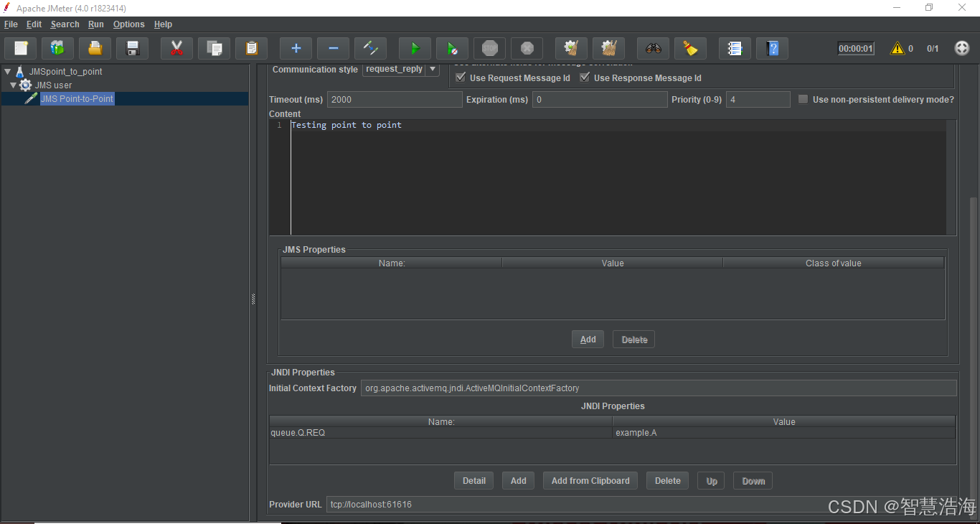Start the test with the green play icon
The image size is (980, 524).
[415, 48]
